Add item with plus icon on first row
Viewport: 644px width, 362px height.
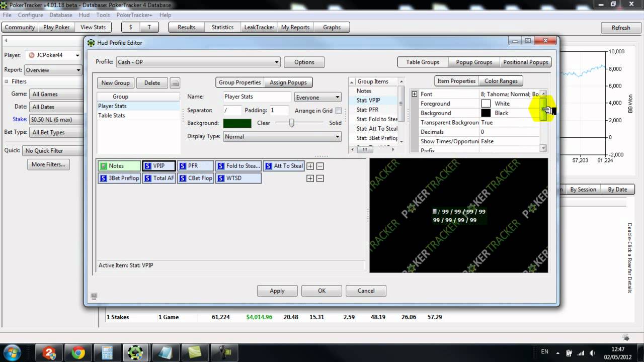click(x=310, y=166)
